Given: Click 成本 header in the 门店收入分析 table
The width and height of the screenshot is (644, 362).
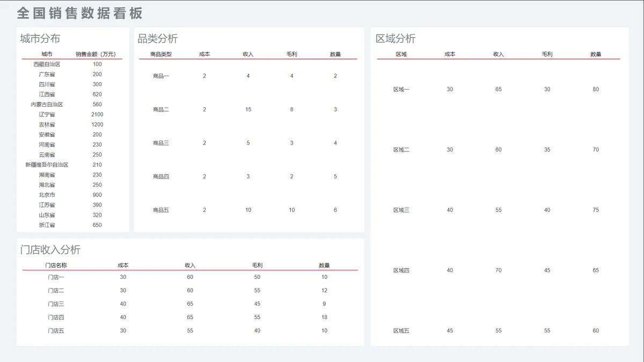Looking at the screenshot, I should click(123, 265).
